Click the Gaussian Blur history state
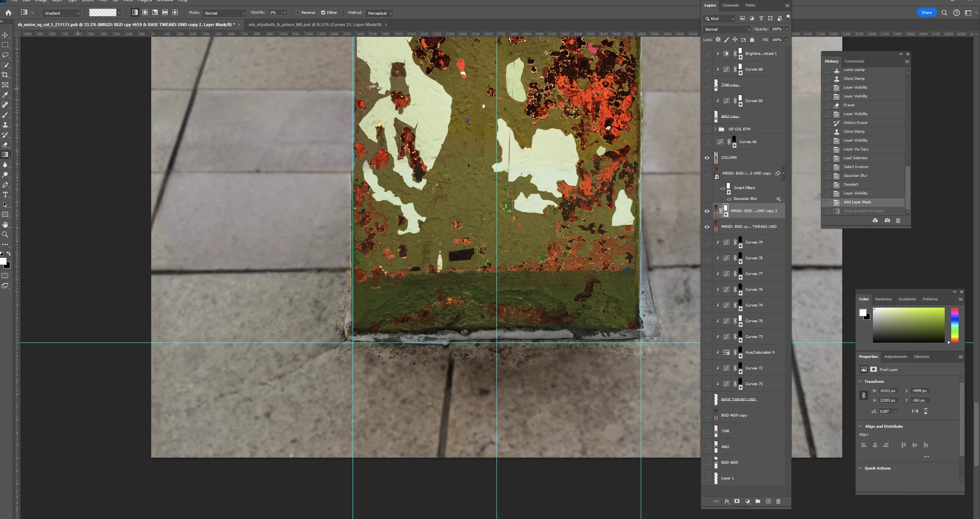980x519 pixels. [855, 176]
